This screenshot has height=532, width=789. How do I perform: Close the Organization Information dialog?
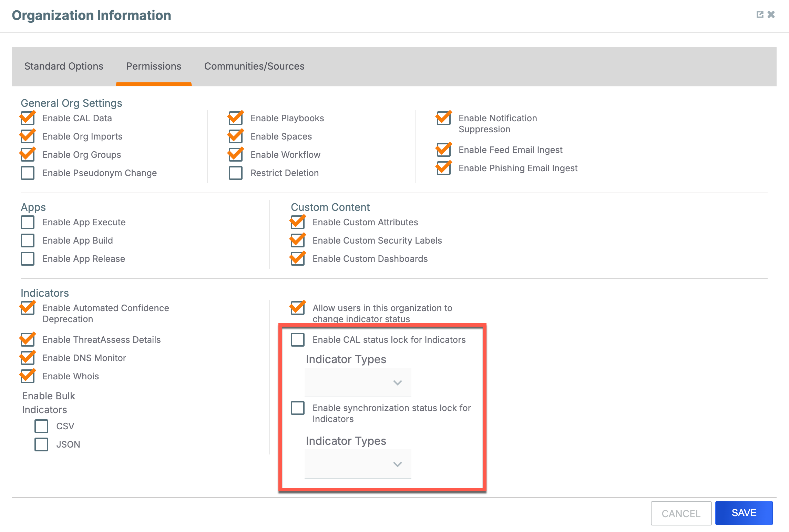[771, 14]
